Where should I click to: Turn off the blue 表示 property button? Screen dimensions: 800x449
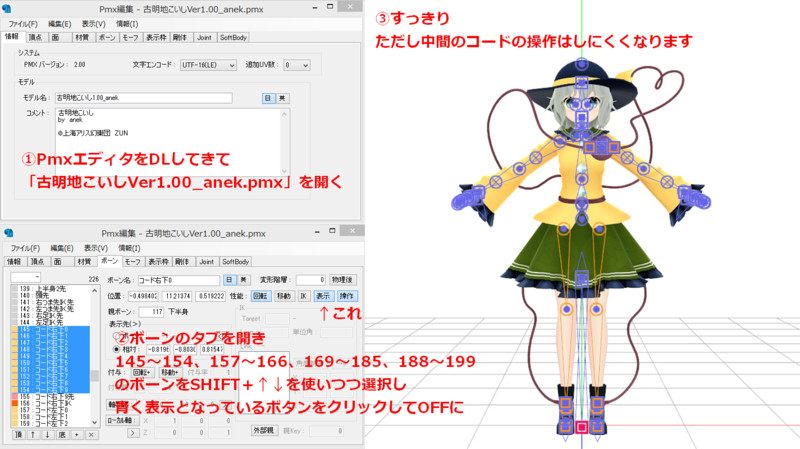(x=323, y=296)
